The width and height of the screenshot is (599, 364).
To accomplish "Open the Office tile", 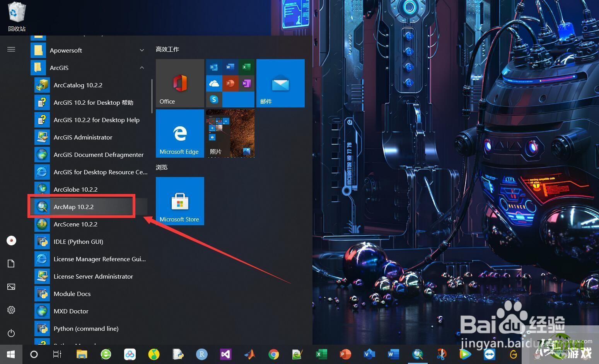I will pyautogui.click(x=180, y=83).
